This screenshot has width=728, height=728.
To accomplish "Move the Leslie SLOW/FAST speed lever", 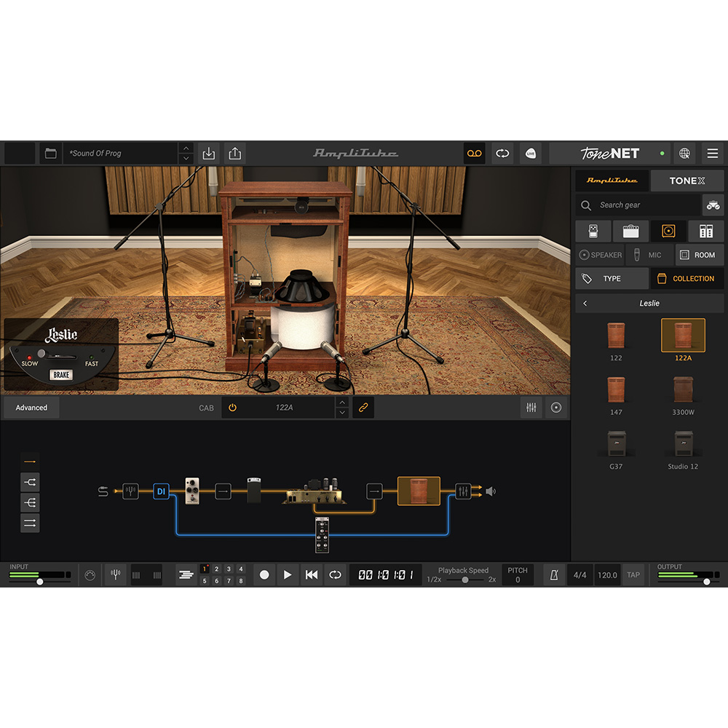I will coord(41,354).
